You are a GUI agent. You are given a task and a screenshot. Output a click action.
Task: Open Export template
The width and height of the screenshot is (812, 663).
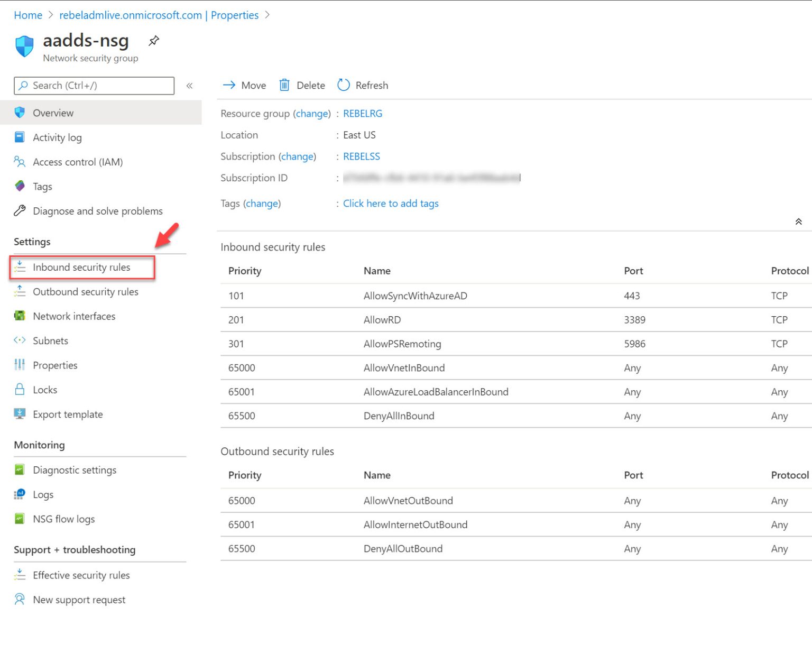click(x=68, y=415)
